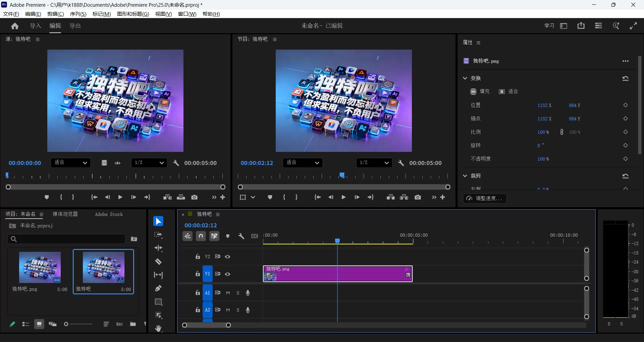Select the Hand tool

pyautogui.click(x=158, y=328)
